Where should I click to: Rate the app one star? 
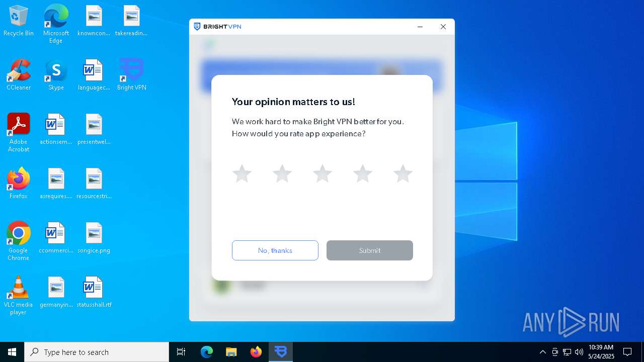242,173
